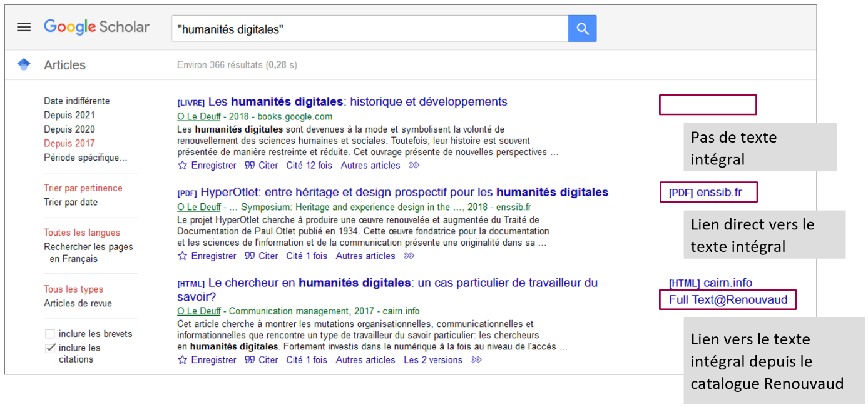868x407 pixels.
Task: Click the blue search magnifier button
Action: (x=583, y=29)
